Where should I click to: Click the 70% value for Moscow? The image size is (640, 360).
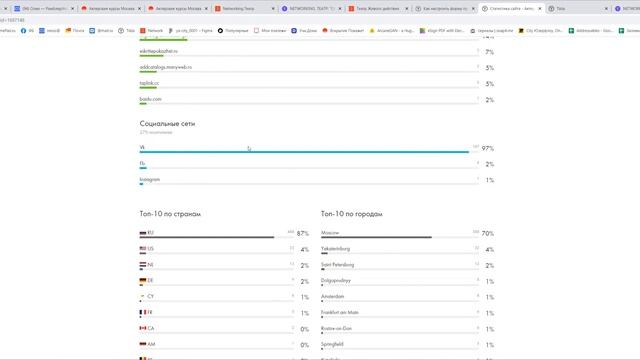click(487, 233)
